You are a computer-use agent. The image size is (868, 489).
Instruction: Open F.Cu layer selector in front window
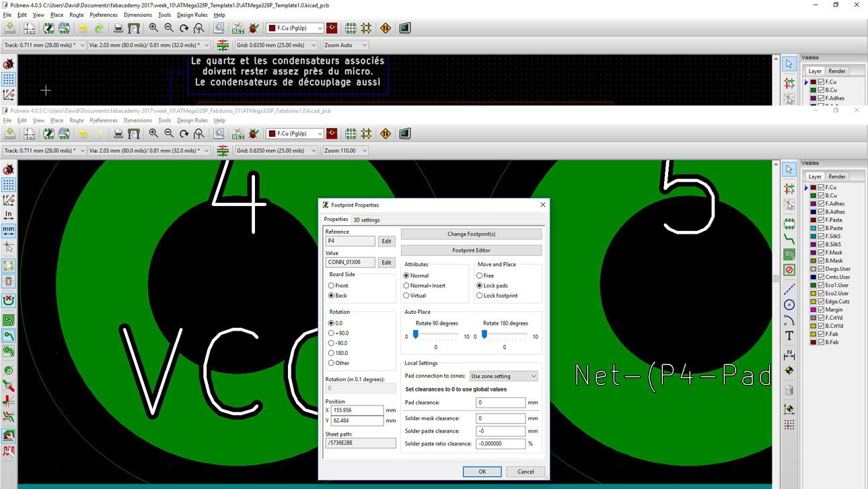click(x=295, y=133)
